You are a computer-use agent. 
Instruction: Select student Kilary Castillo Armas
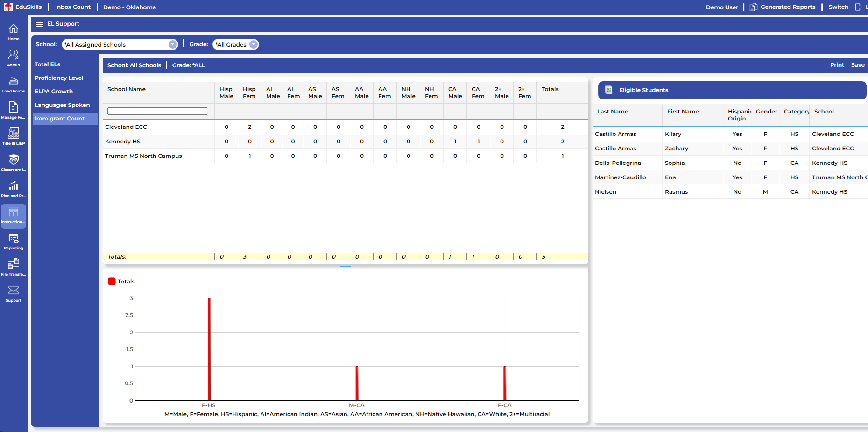click(730, 134)
